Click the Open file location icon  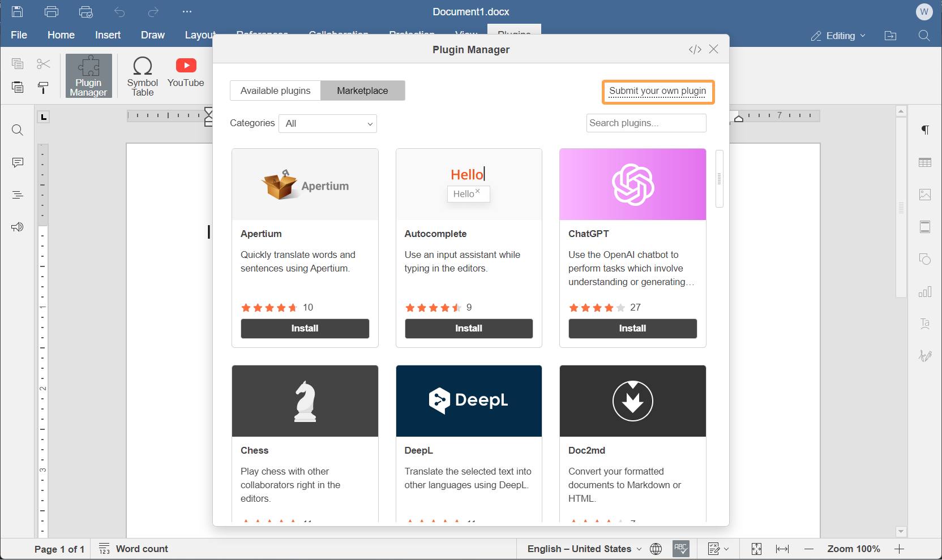890,36
